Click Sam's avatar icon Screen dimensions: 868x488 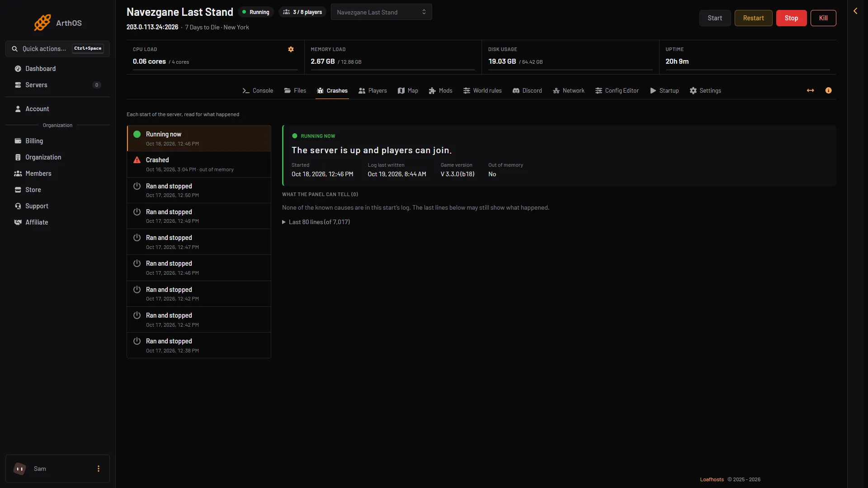click(19, 469)
